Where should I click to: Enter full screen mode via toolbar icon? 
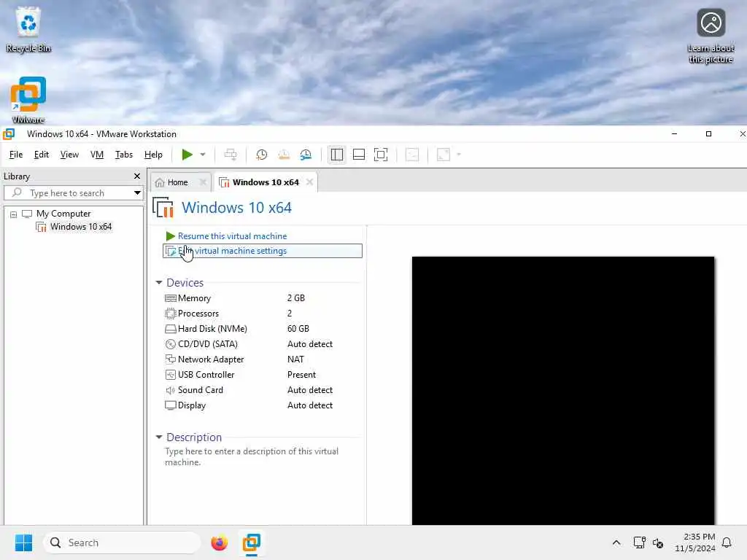coord(381,155)
